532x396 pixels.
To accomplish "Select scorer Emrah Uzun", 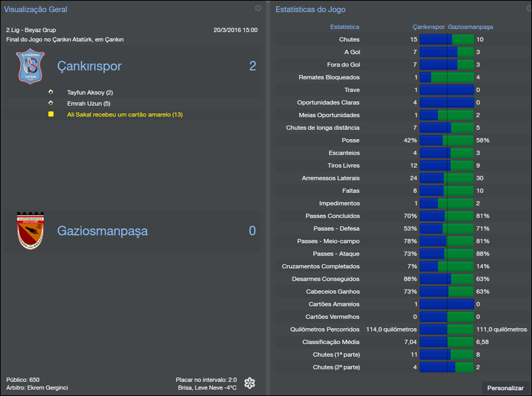I will coord(88,104).
